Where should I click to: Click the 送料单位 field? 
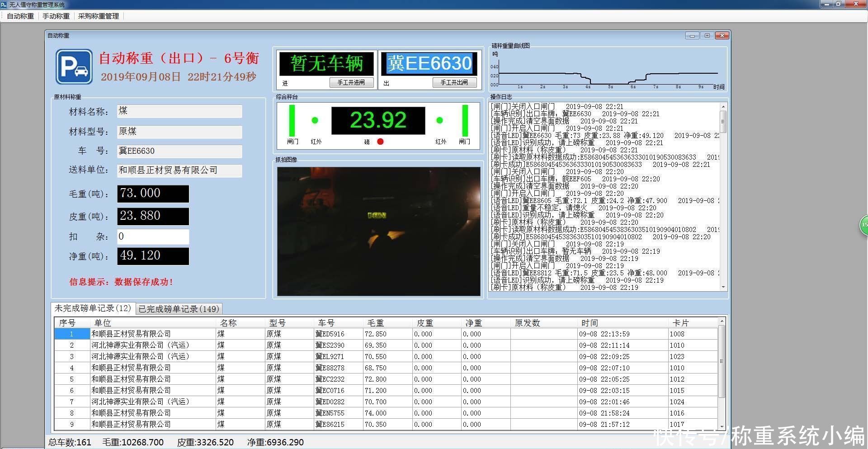point(179,170)
